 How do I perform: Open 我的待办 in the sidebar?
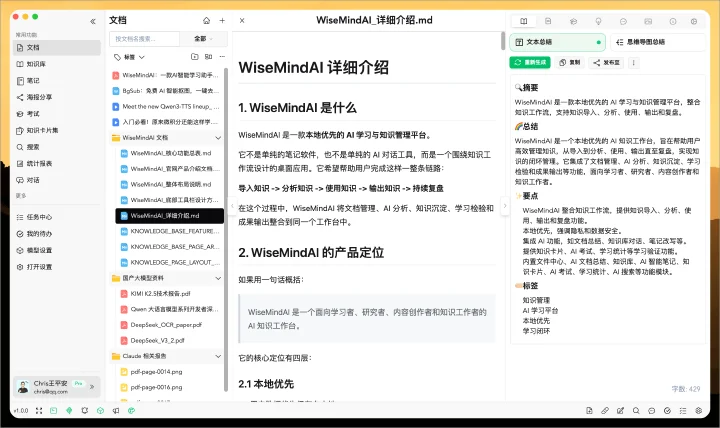[57, 233]
